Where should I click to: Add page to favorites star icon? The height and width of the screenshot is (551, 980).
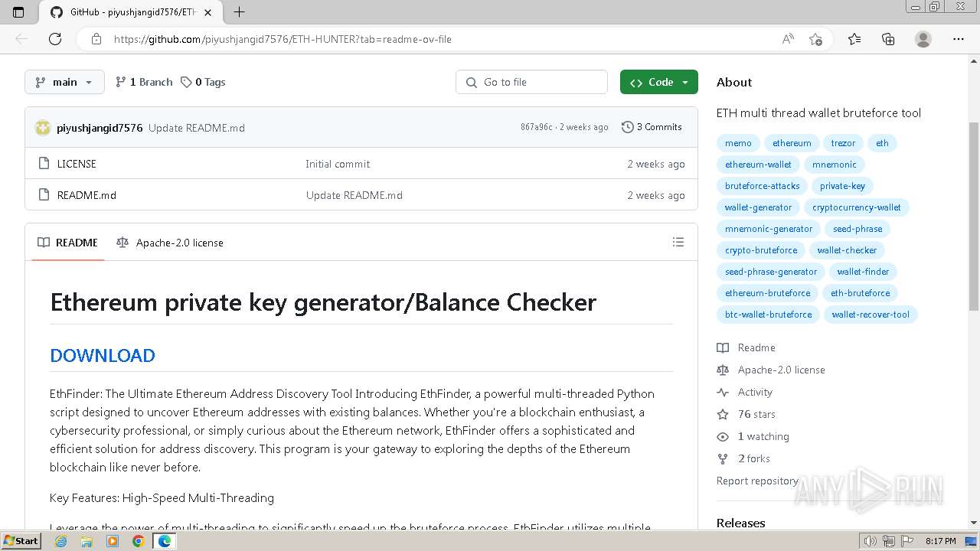[815, 39]
